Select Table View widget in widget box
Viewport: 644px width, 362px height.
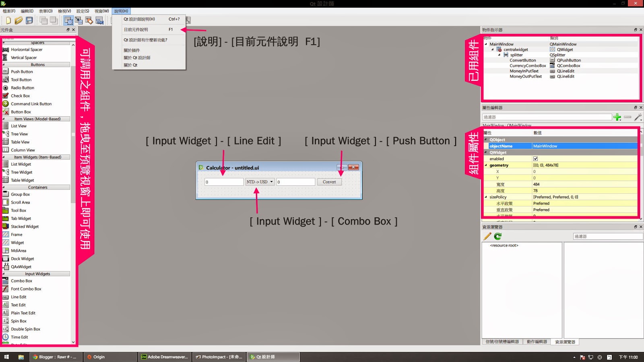(20, 142)
